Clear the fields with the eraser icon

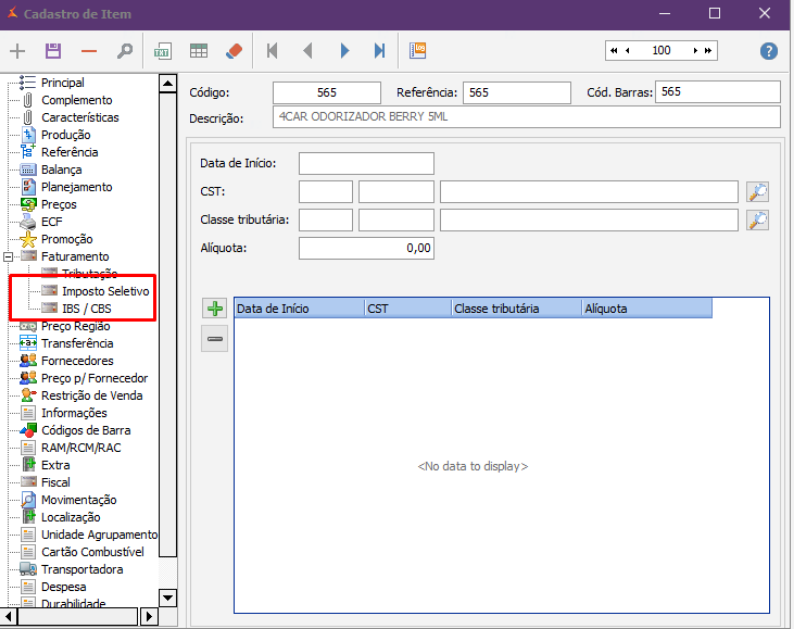pos(234,51)
